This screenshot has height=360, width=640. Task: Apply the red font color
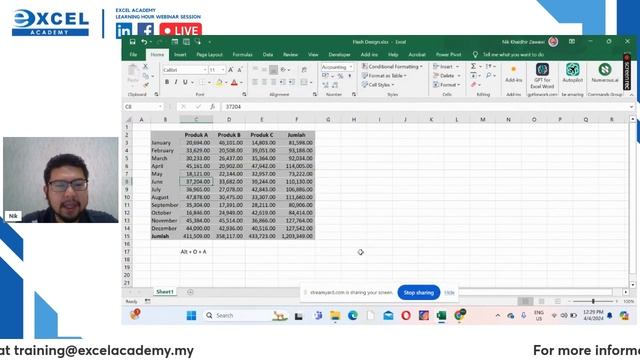pos(234,82)
